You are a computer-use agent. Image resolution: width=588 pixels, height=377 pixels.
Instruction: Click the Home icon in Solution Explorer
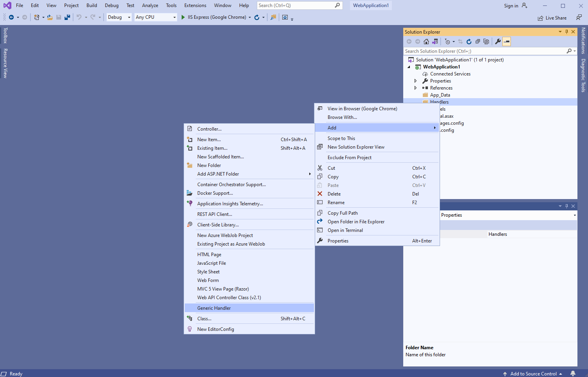point(426,41)
